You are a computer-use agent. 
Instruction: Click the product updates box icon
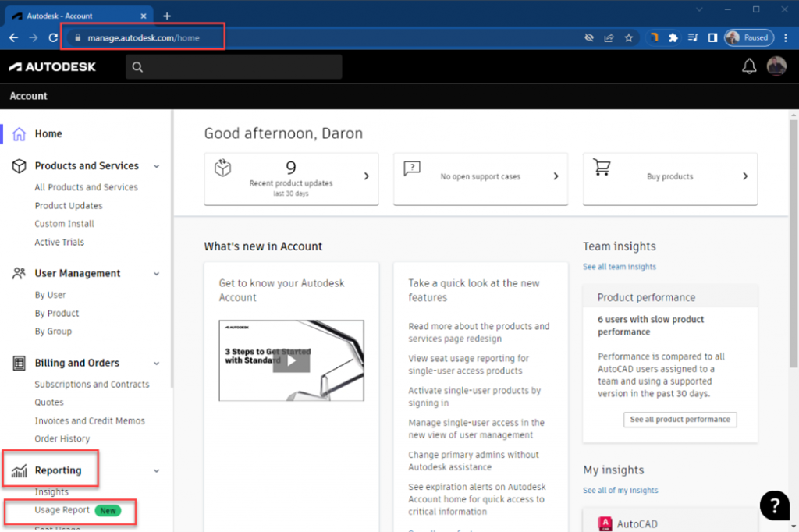point(222,168)
